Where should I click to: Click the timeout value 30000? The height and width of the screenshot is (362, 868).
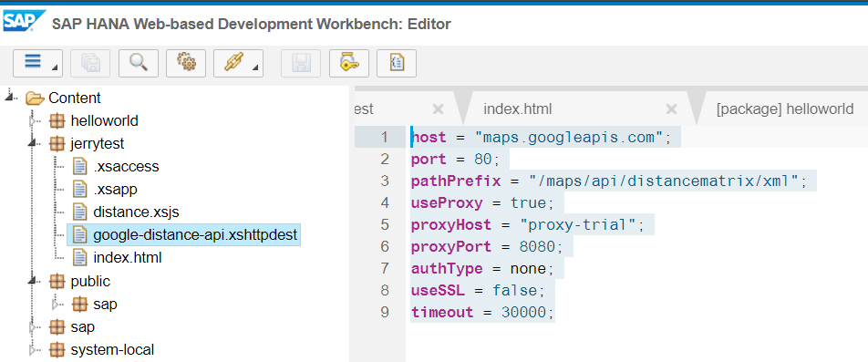(523, 312)
